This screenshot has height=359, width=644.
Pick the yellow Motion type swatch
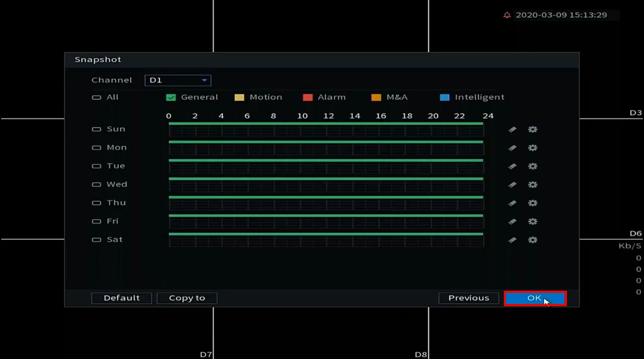[x=239, y=98]
